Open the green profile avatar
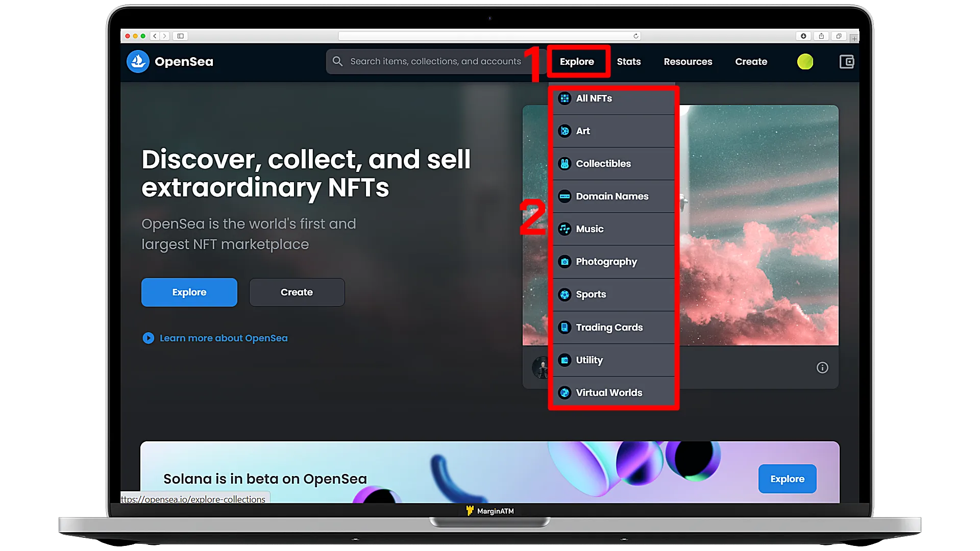The image size is (980, 551). point(805,62)
